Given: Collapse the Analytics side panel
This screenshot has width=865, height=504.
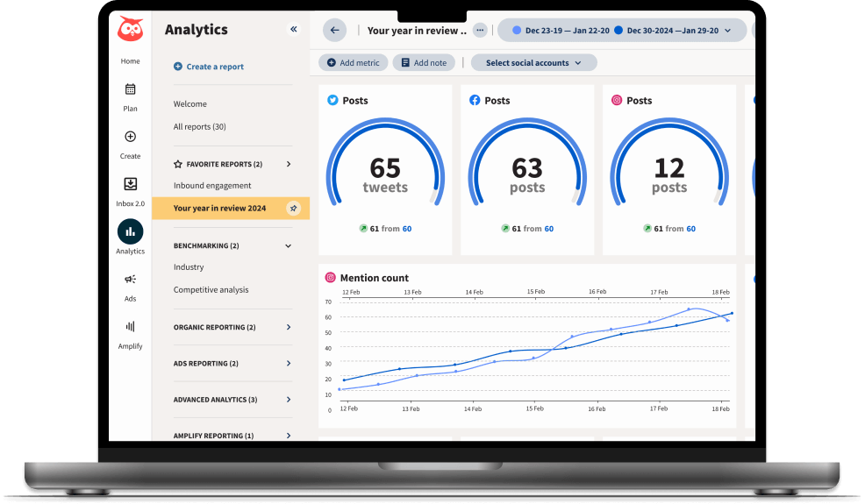Looking at the screenshot, I should click(x=293, y=30).
